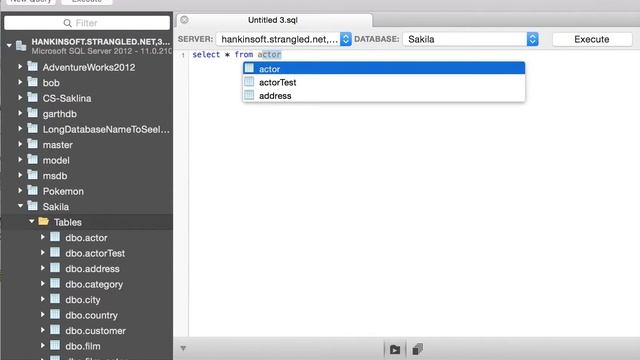Expand the Pokemon database

pos(20,190)
